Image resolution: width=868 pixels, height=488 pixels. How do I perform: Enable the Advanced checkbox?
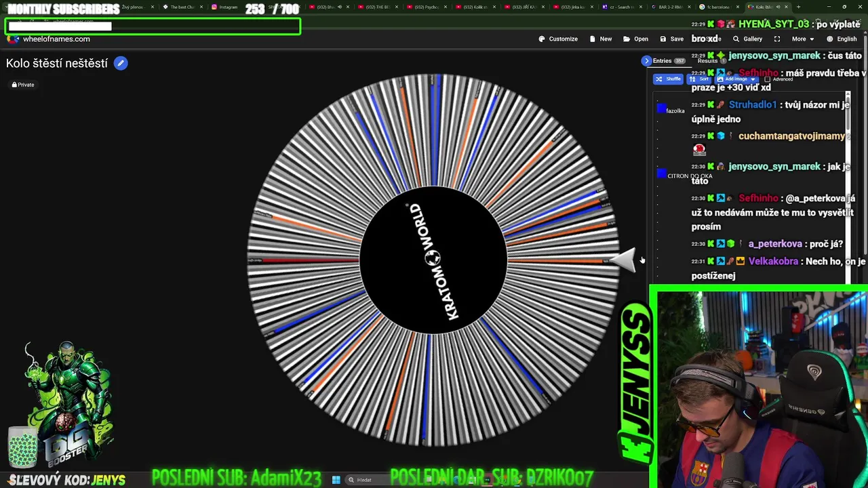click(768, 79)
